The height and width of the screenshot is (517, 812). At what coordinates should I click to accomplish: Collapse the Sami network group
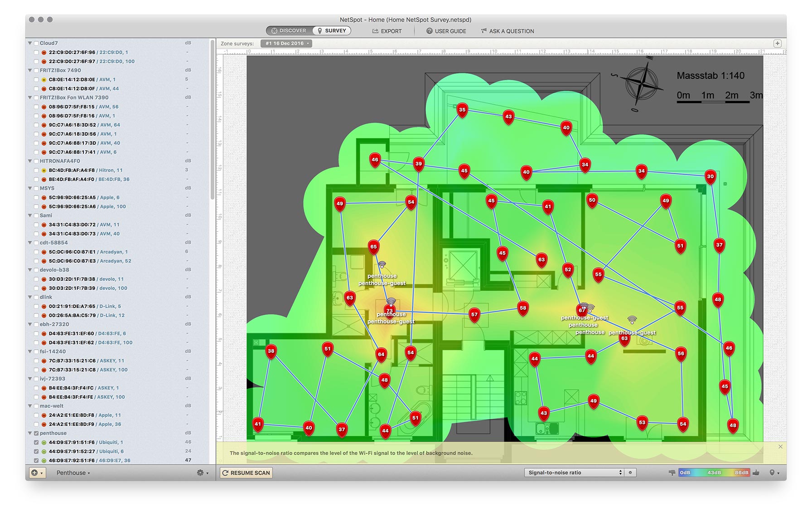[30, 215]
